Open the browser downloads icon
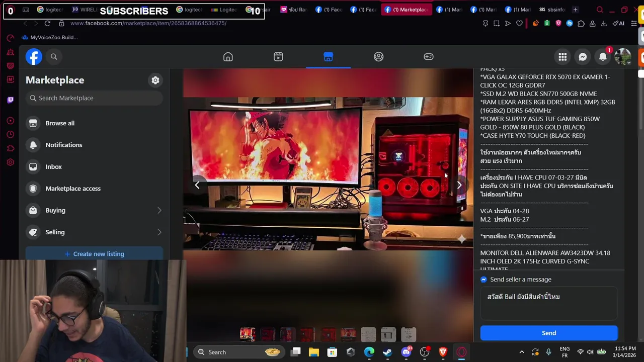Viewport: 644px width, 362px height. point(604,23)
